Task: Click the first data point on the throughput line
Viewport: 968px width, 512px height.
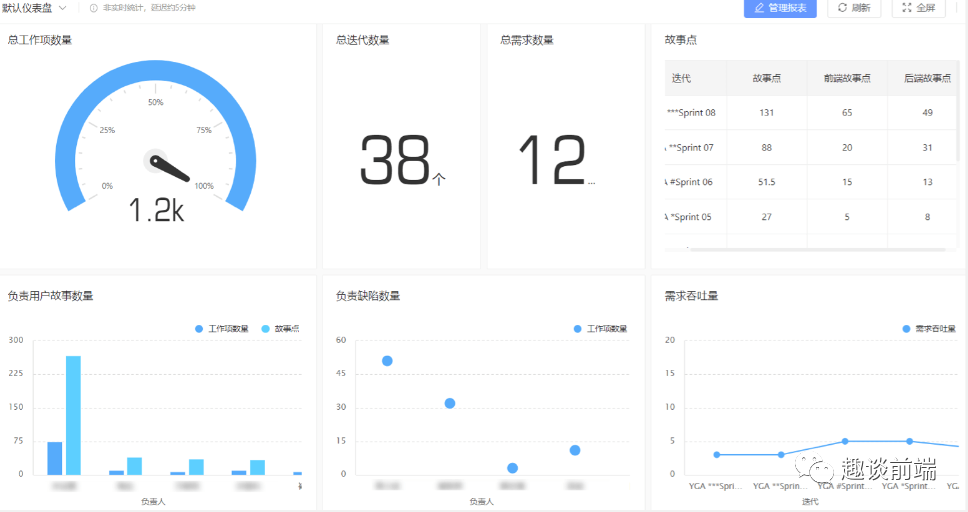Action: (x=716, y=455)
